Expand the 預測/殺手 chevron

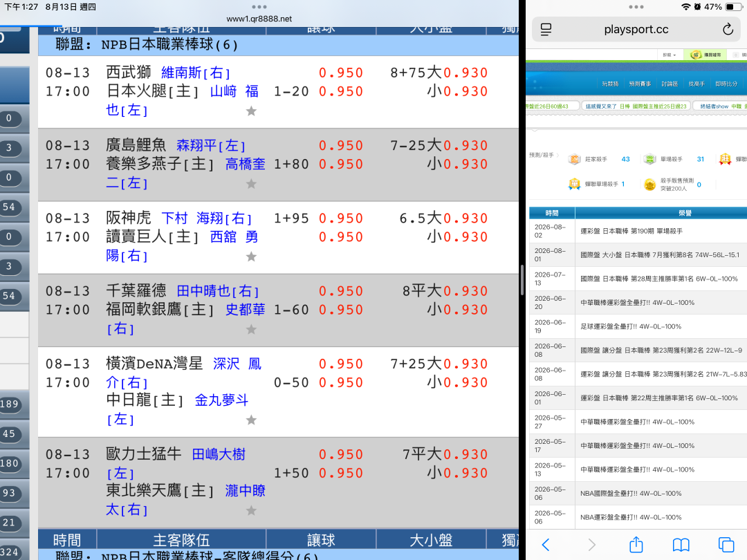coord(557,156)
